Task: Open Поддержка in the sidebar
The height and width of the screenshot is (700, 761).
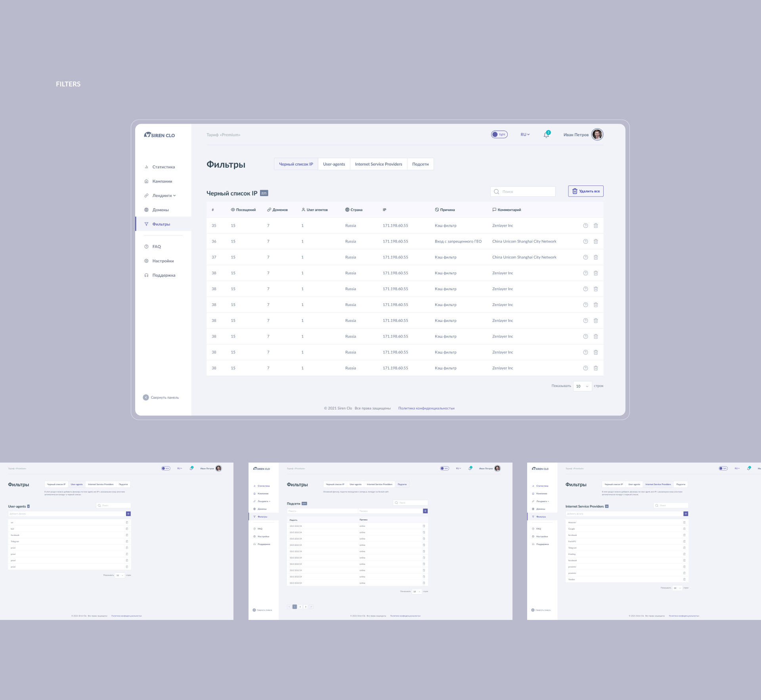Action: click(x=163, y=275)
